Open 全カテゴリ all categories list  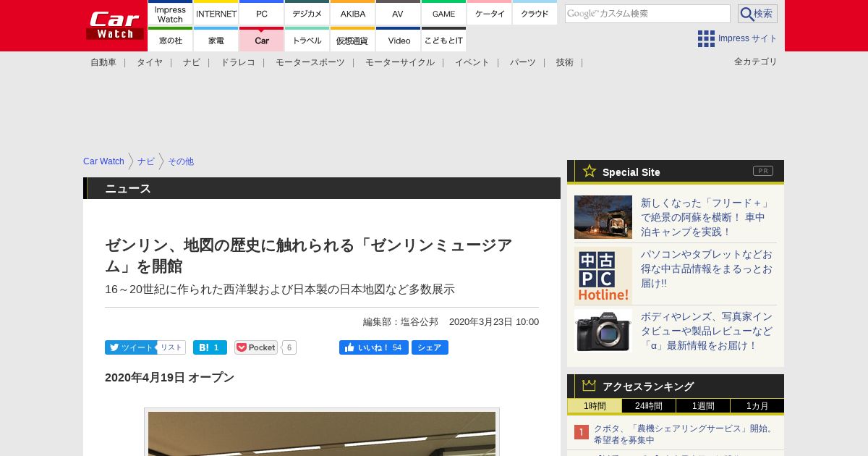pyautogui.click(x=756, y=62)
